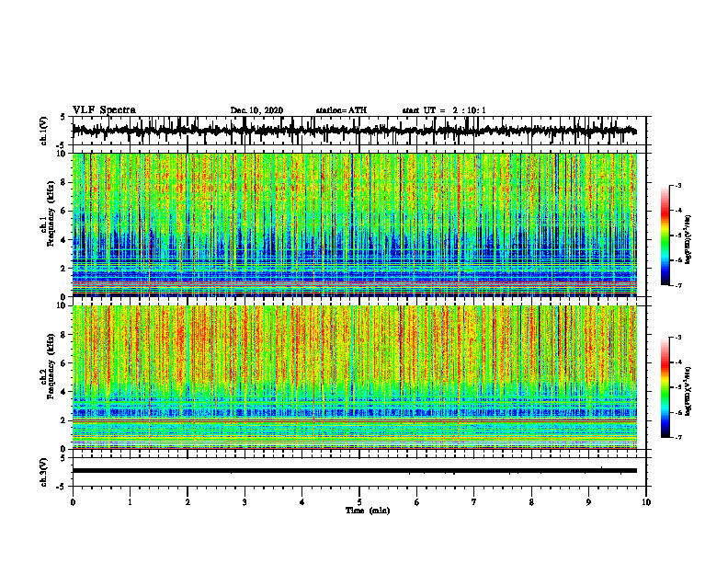Click tick label "0" on the Time axis
The width and height of the screenshot is (728, 563).
pos(73,502)
